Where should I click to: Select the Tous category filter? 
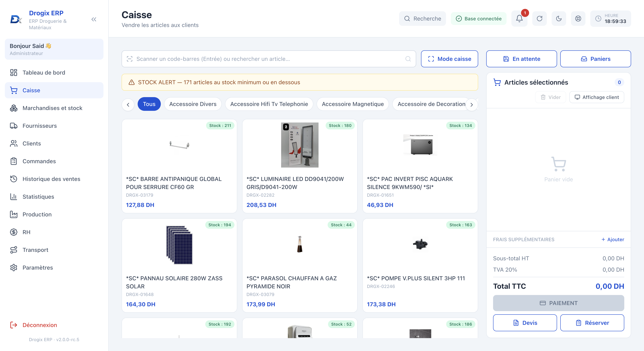tap(149, 104)
